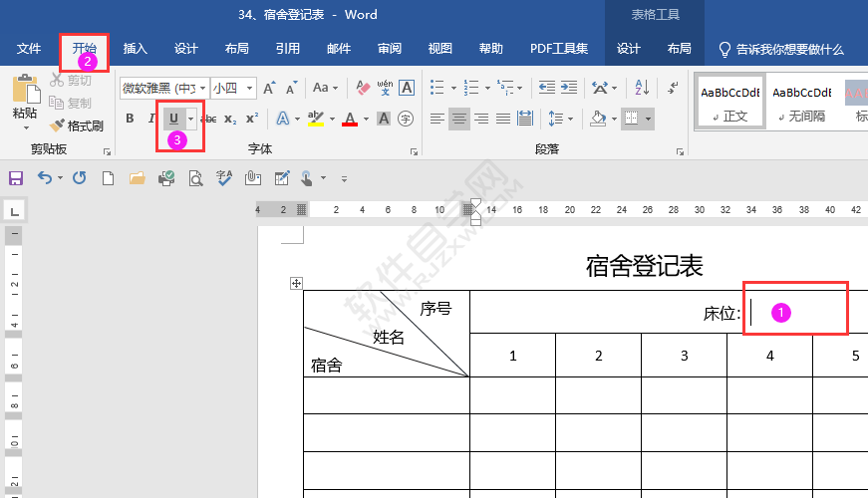Toggle Justify paragraph alignment
This screenshot has height=498, width=868.
[x=503, y=119]
